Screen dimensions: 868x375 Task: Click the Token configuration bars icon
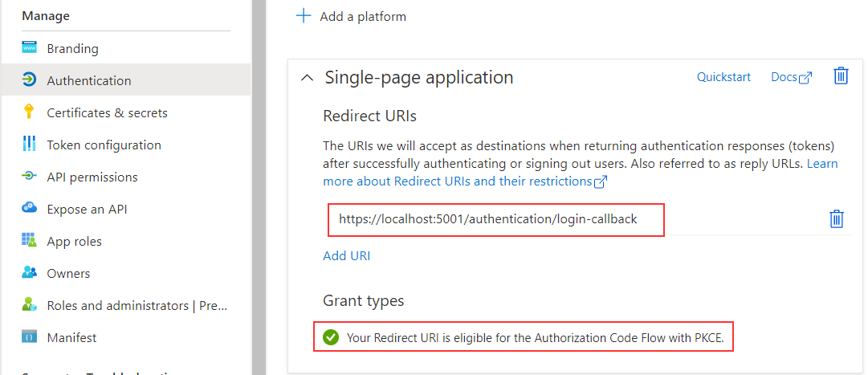(30, 145)
